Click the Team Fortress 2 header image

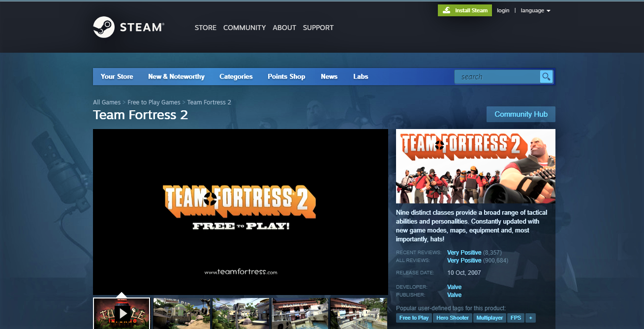475,166
